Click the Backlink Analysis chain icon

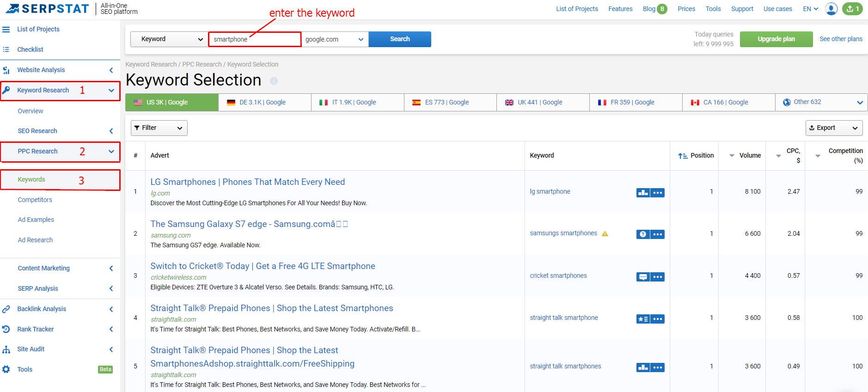pyautogui.click(x=6, y=309)
